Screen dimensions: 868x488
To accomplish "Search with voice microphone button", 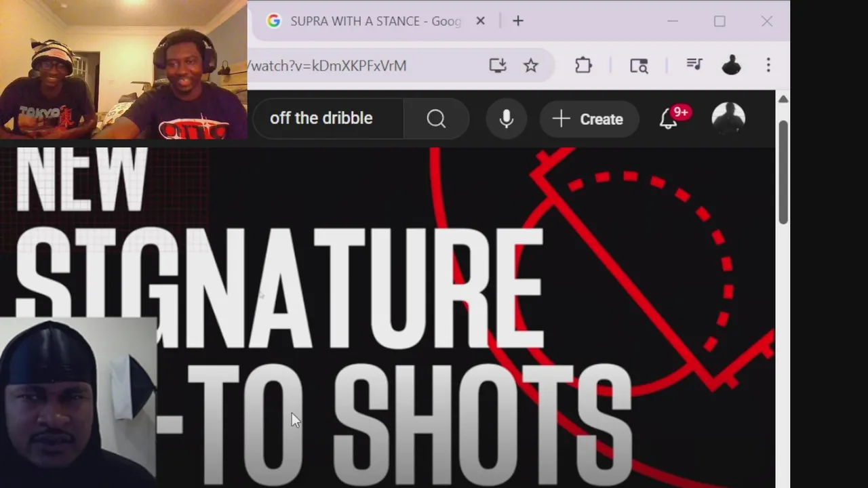I will click(x=506, y=119).
